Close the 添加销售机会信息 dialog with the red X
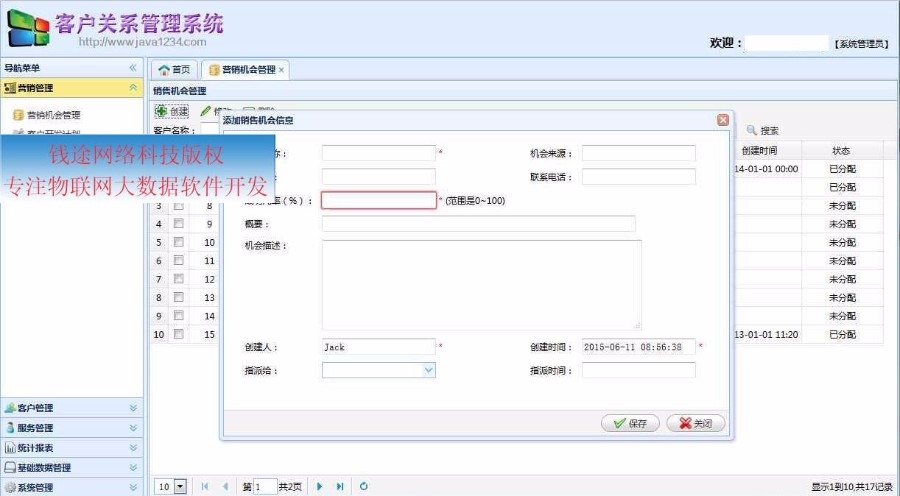The height and width of the screenshot is (496, 900). point(723,119)
